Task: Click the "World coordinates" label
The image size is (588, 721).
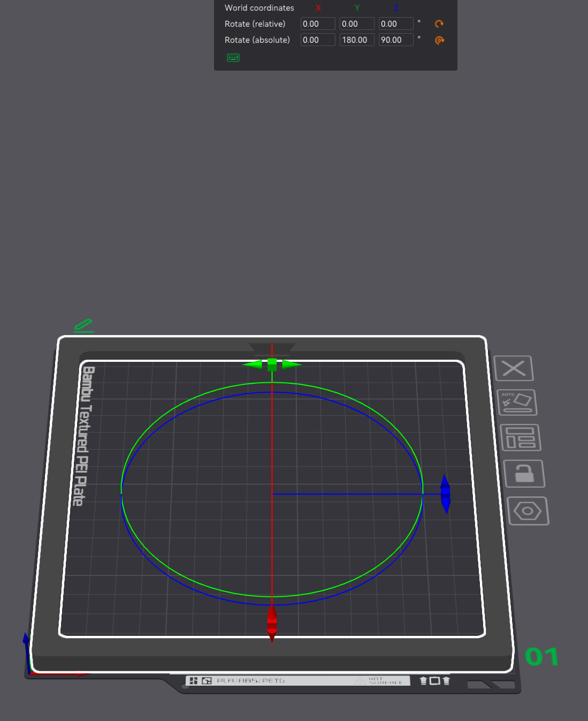Action: [259, 8]
